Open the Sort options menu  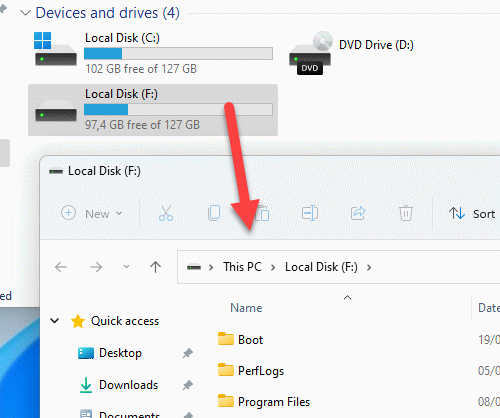click(x=471, y=213)
